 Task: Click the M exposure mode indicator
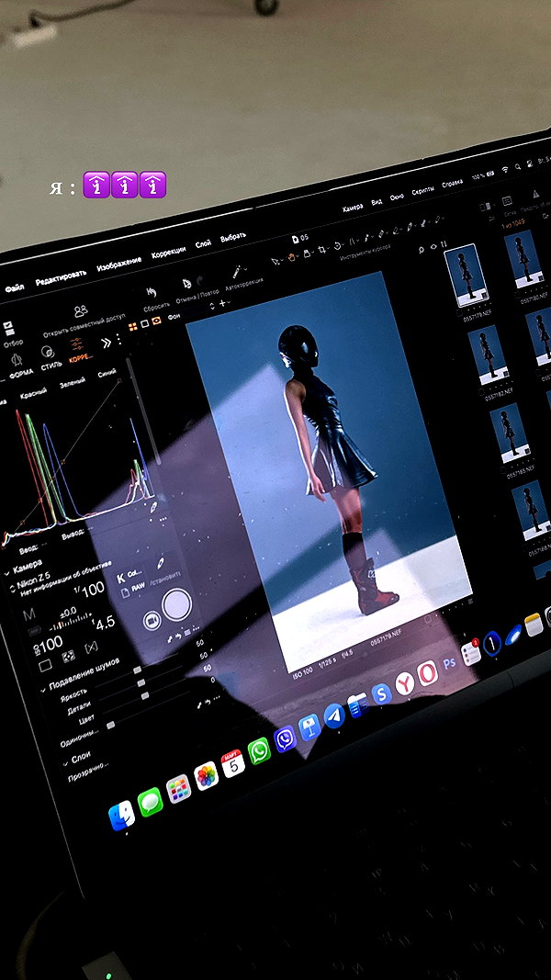click(28, 614)
